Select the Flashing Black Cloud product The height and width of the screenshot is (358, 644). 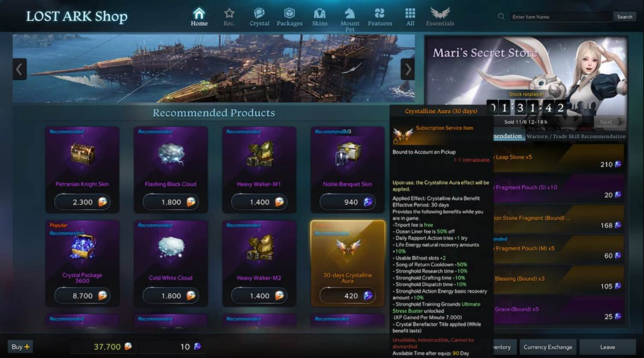[170, 169]
